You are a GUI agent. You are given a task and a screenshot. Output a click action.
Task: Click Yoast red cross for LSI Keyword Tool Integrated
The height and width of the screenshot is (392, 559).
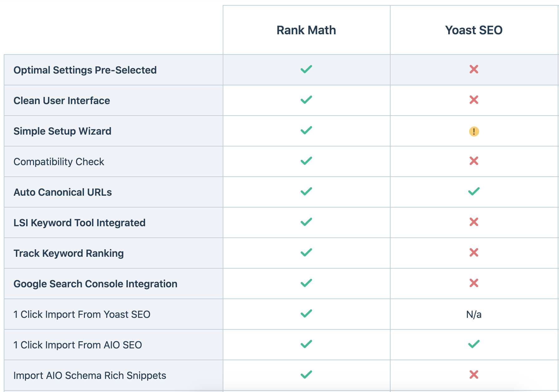coord(474,222)
